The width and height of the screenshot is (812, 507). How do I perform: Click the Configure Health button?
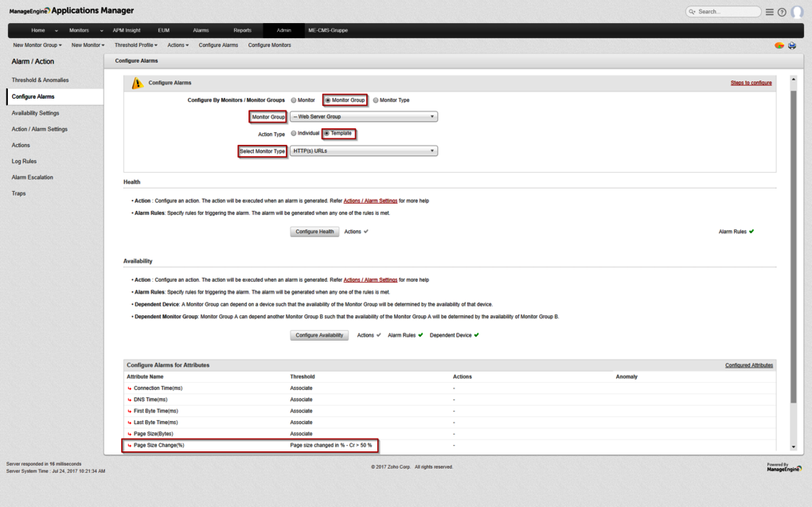[x=314, y=232]
